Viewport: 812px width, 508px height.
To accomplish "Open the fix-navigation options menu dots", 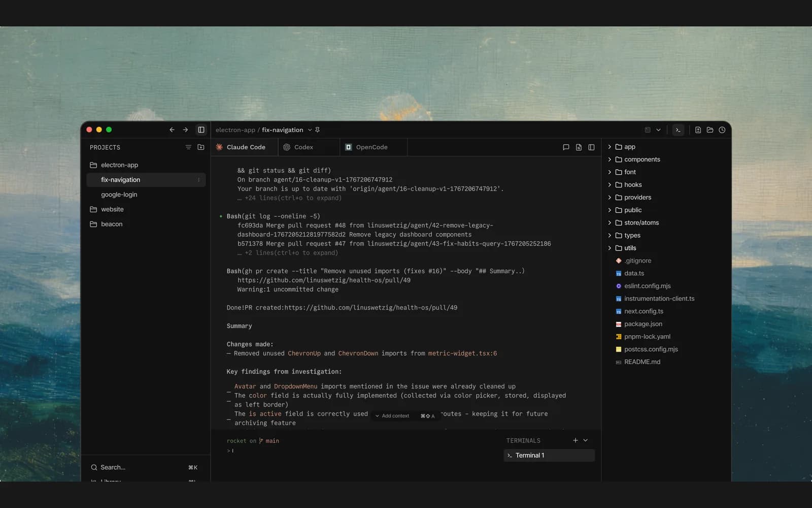I will tap(198, 180).
